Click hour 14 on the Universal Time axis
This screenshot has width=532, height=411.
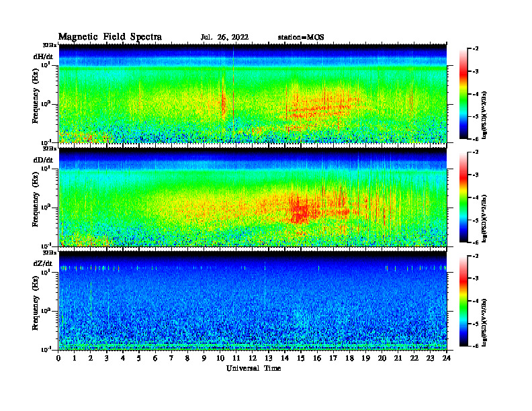[285, 358]
